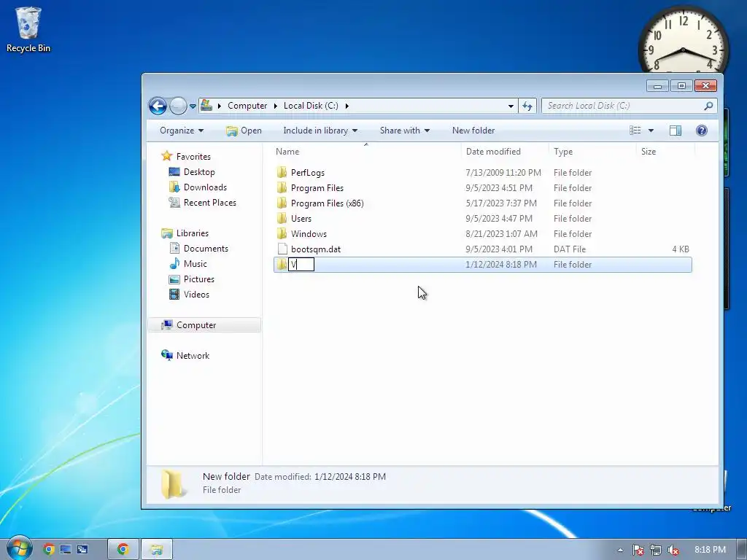747x560 pixels.
Task: Open the Recycle Bin desktop icon
Action: [28, 29]
